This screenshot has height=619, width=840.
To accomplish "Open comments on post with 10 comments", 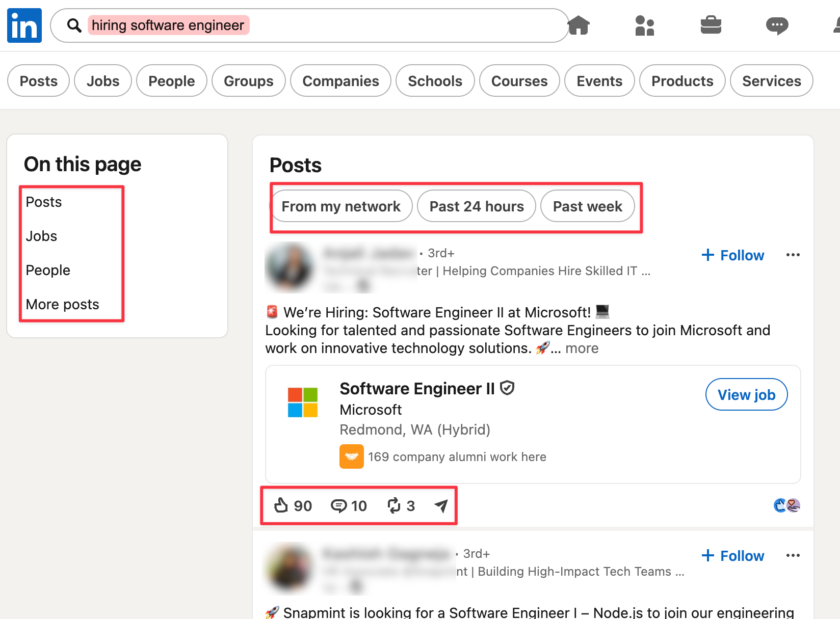I will click(349, 505).
